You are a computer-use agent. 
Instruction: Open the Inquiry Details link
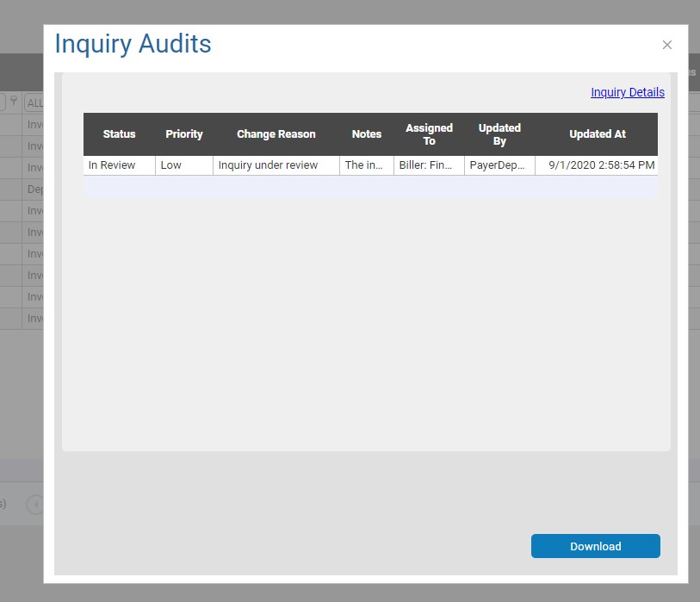(x=627, y=92)
